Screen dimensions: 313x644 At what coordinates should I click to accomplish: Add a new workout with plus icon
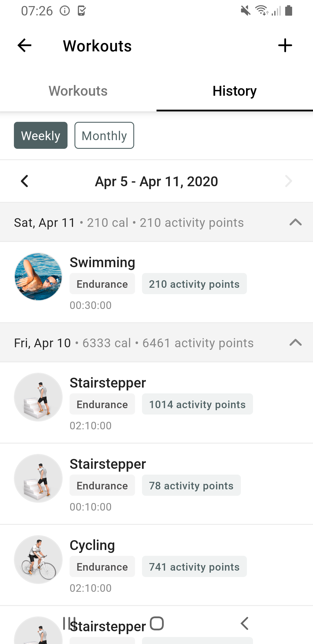(x=285, y=46)
